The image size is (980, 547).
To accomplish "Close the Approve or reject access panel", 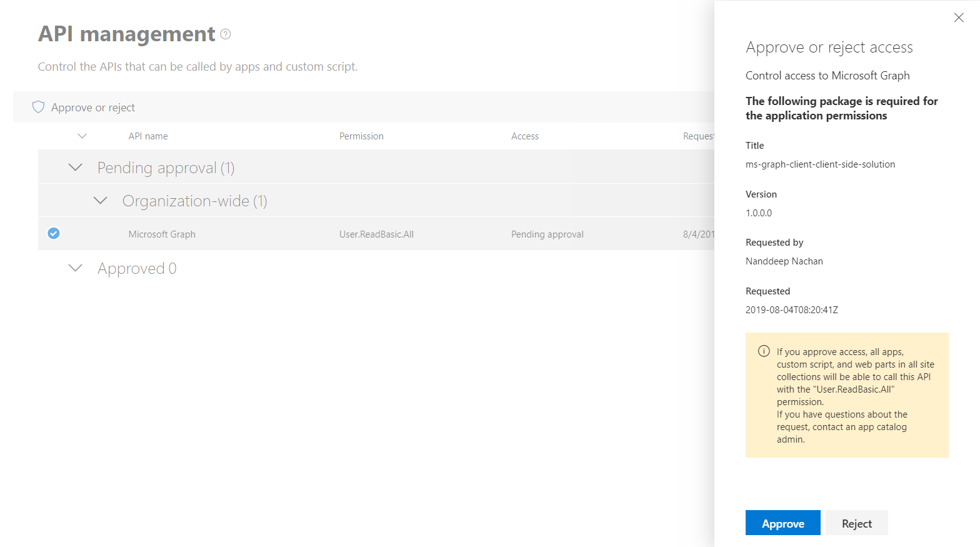I will [x=959, y=18].
